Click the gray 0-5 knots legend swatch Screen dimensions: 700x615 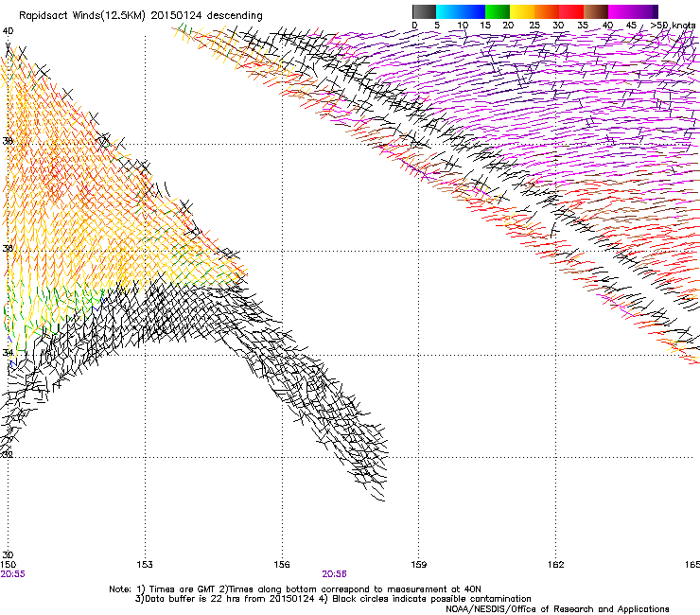424,11
